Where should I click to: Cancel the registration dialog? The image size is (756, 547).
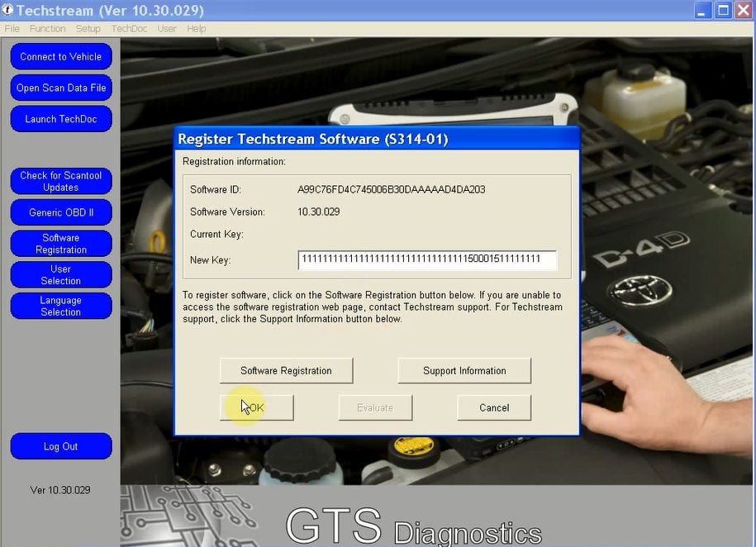tap(494, 407)
